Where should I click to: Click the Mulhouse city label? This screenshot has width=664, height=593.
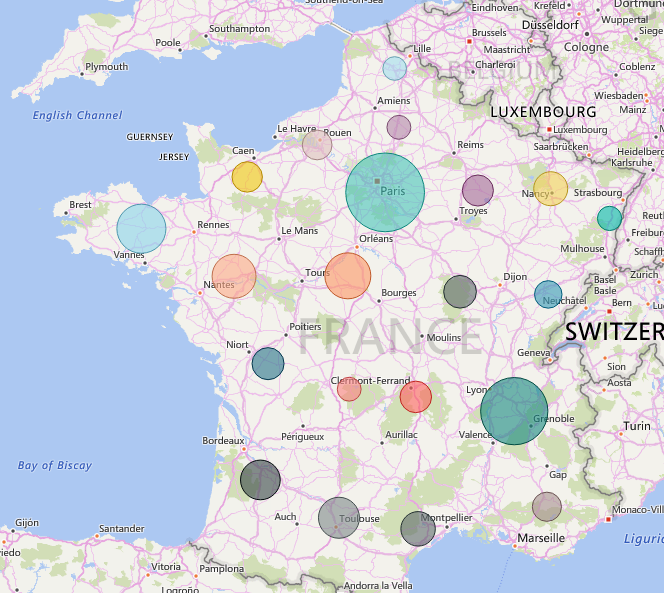[x=582, y=249]
